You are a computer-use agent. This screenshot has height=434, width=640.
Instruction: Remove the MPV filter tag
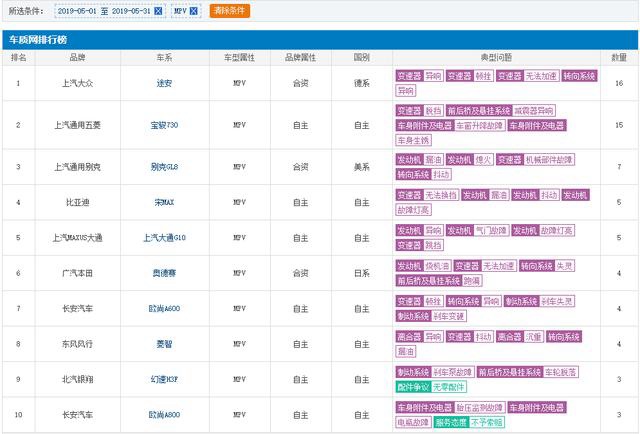[194, 11]
